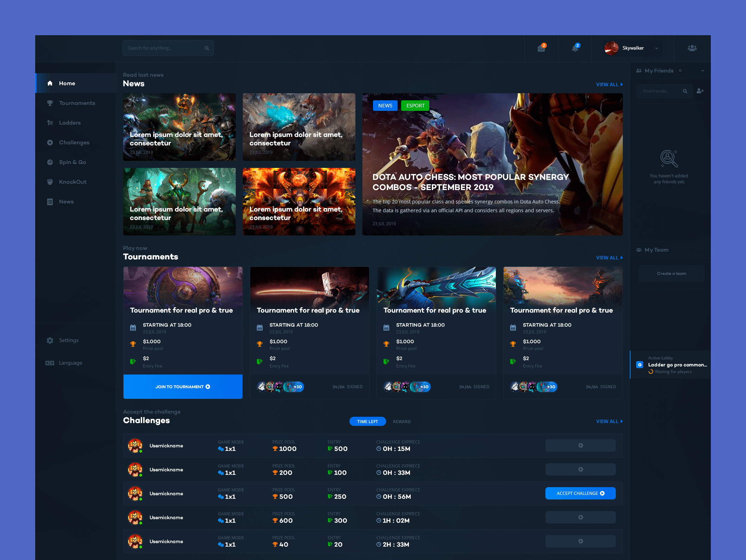The height and width of the screenshot is (560, 746).
Task: Switch challenges sorting to REWARD
Action: pos(402,421)
